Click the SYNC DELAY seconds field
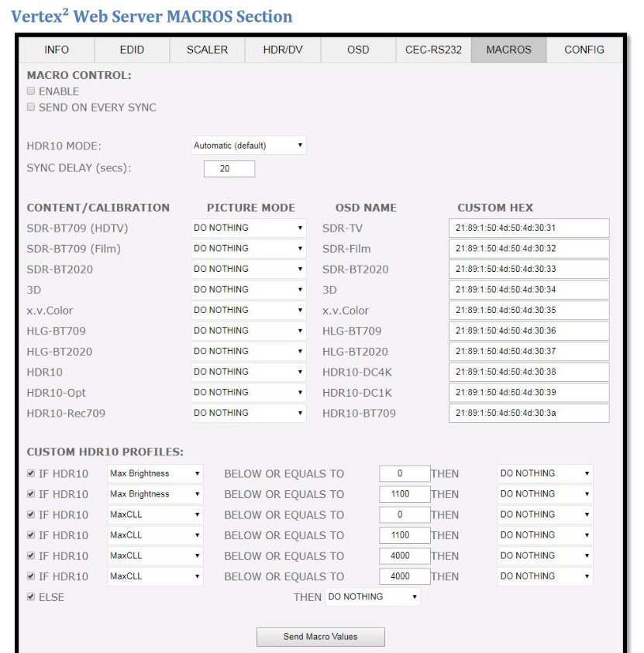 (229, 169)
